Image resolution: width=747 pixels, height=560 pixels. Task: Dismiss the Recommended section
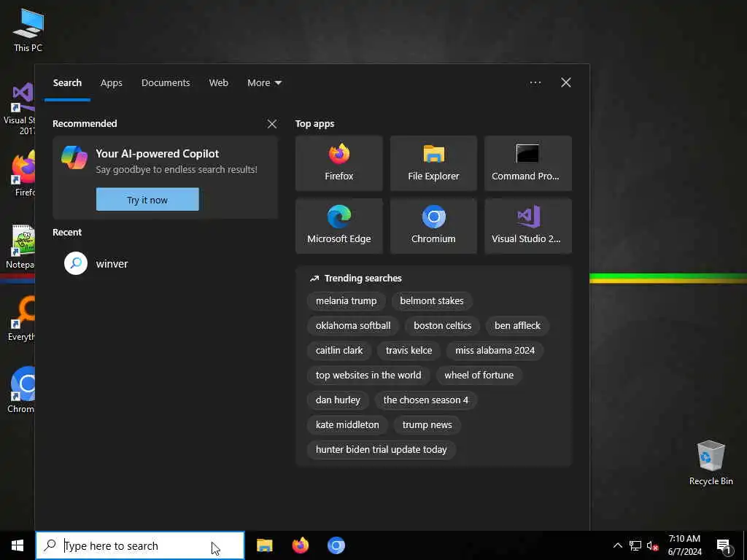[x=272, y=124]
